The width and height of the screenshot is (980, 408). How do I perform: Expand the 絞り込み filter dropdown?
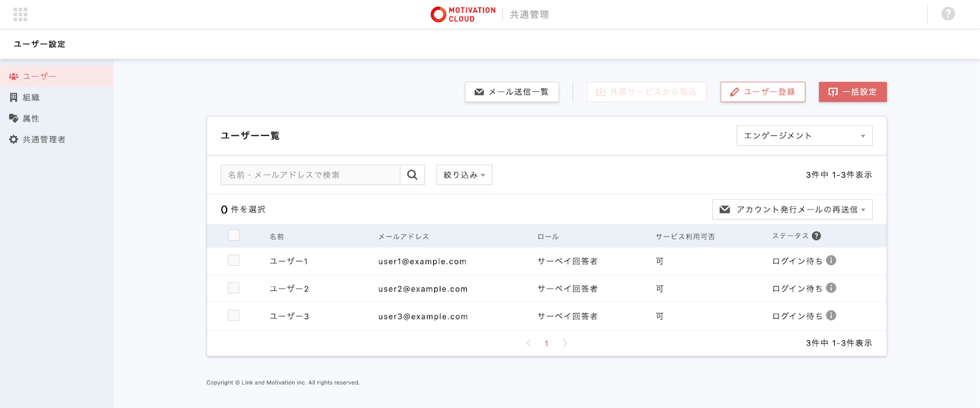tap(464, 175)
